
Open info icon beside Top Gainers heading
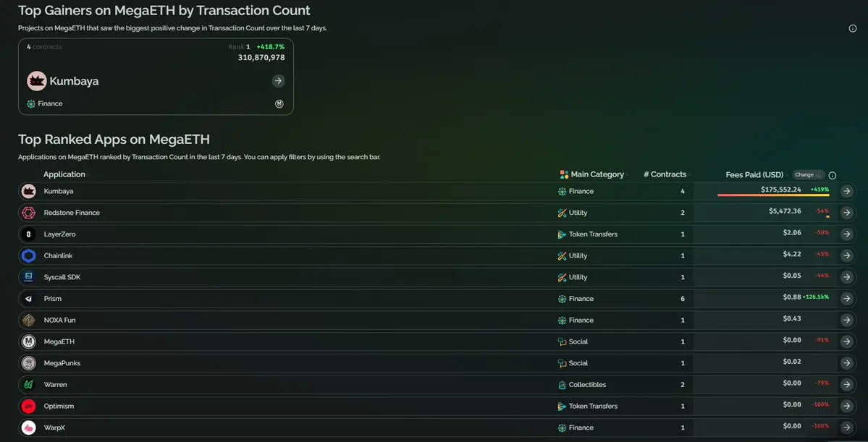pos(853,29)
